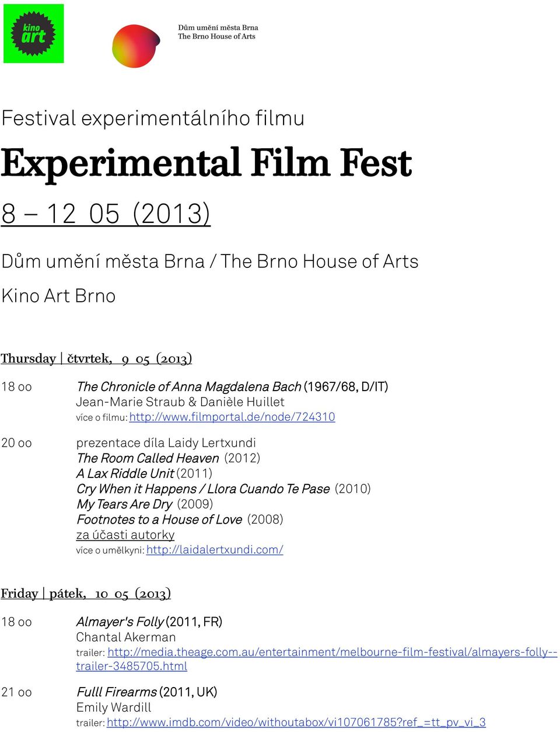The width and height of the screenshot is (560, 732).
Task: Select The Chronicle of Anna Magdalena Bach title
Action: coord(188,386)
